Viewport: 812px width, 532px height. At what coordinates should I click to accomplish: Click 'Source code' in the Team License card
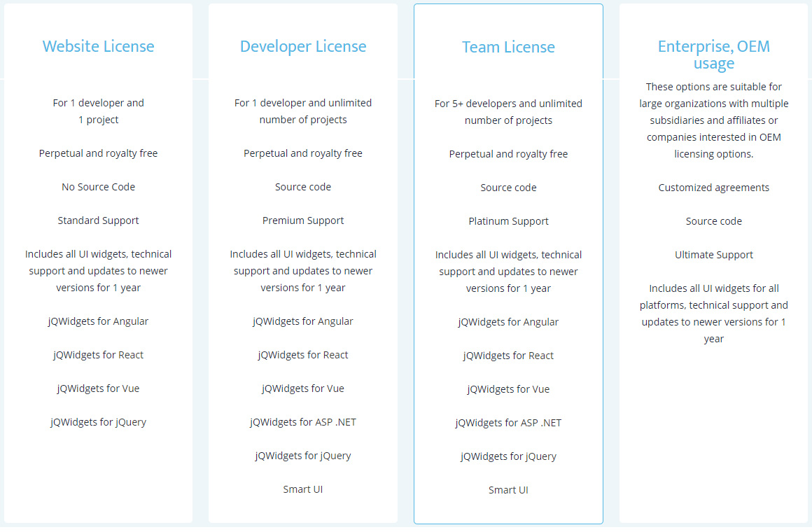click(508, 188)
